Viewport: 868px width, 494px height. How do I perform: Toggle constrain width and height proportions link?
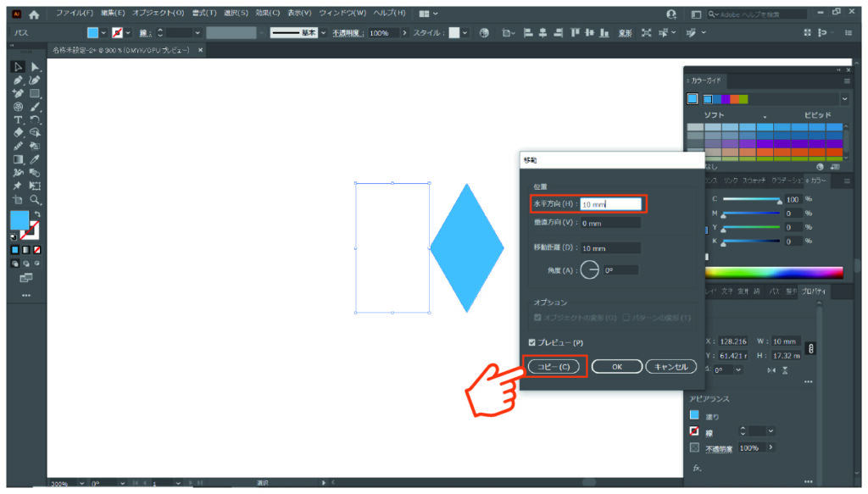[810, 348]
